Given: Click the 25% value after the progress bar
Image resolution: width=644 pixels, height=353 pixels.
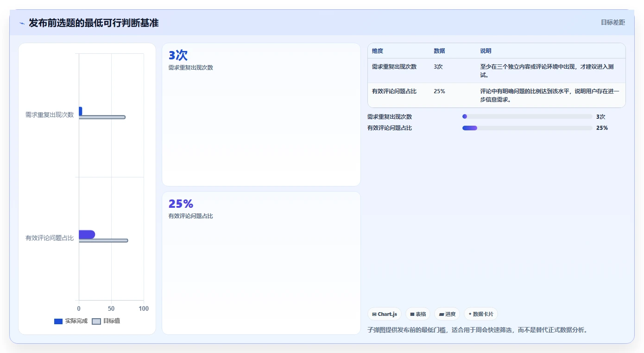Looking at the screenshot, I should pyautogui.click(x=602, y=128).
